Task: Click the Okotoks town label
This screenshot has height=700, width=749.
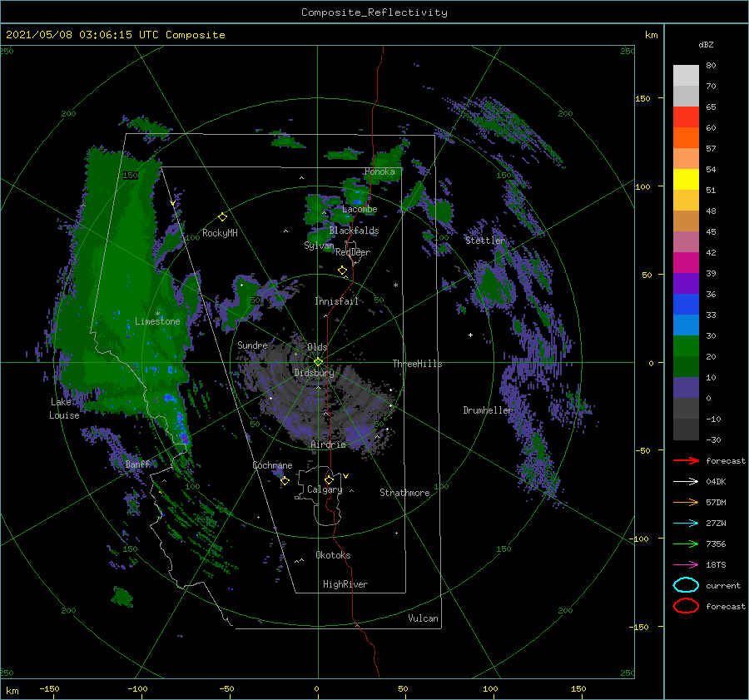Action: (x=333, y=555)
